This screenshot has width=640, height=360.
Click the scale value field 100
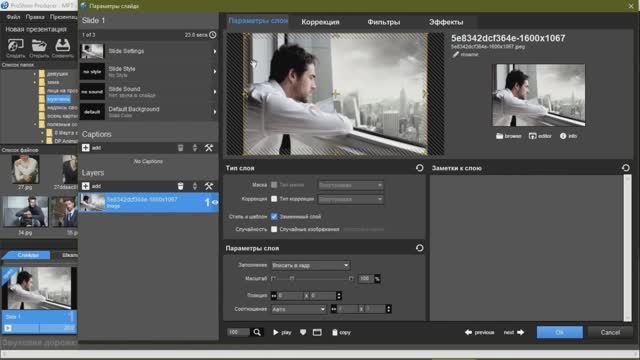pos(366,279)
